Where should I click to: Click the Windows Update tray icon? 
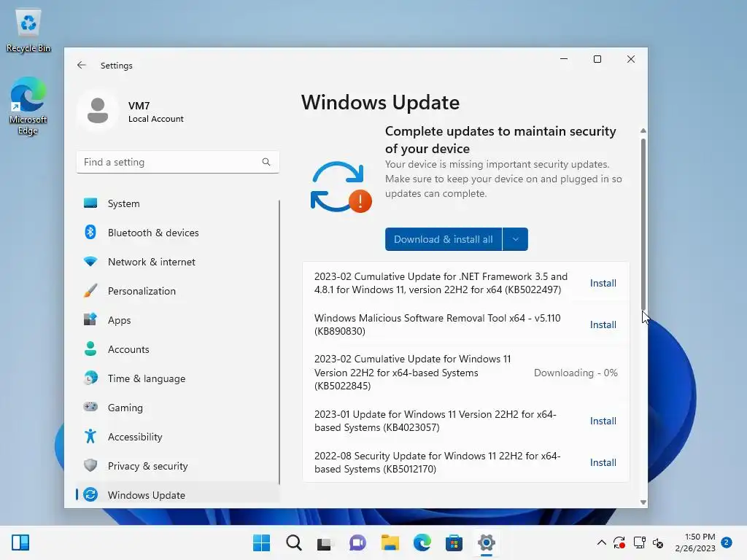point(619,542)
